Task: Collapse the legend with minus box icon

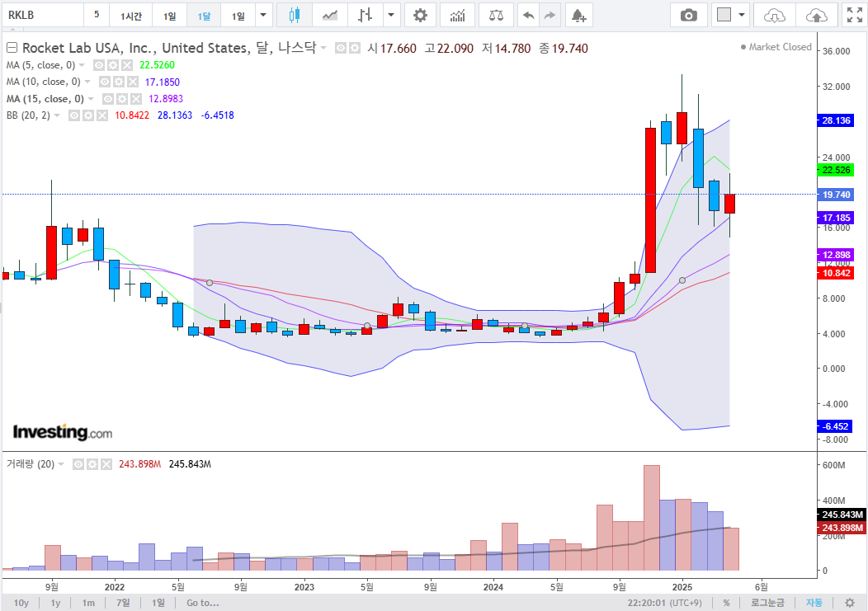Action: [x=12, y=48]
